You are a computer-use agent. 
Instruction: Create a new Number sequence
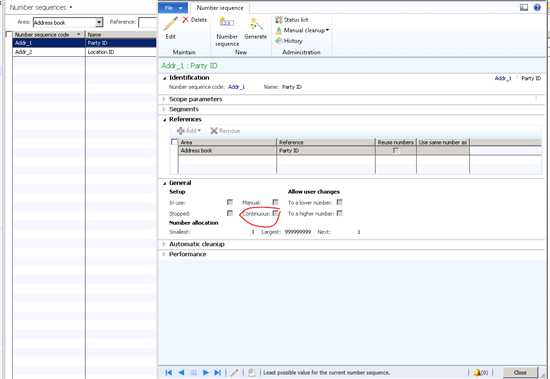[x=227, y=31]
